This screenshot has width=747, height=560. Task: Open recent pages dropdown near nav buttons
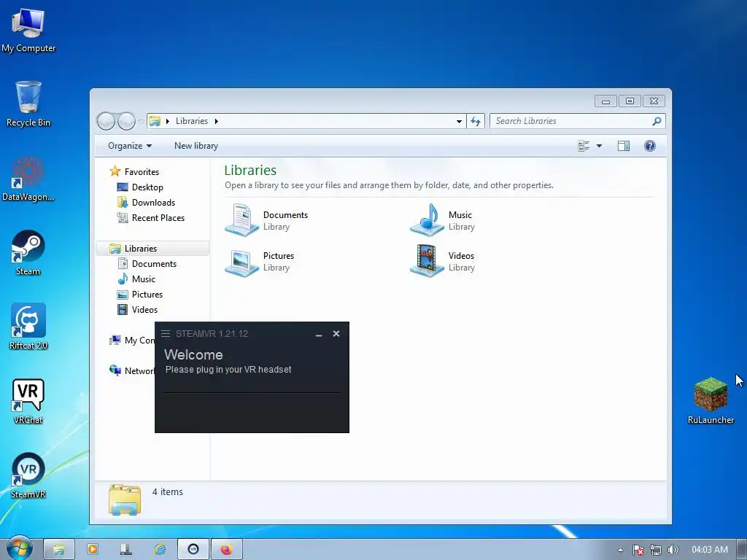[x=141, y=121]
